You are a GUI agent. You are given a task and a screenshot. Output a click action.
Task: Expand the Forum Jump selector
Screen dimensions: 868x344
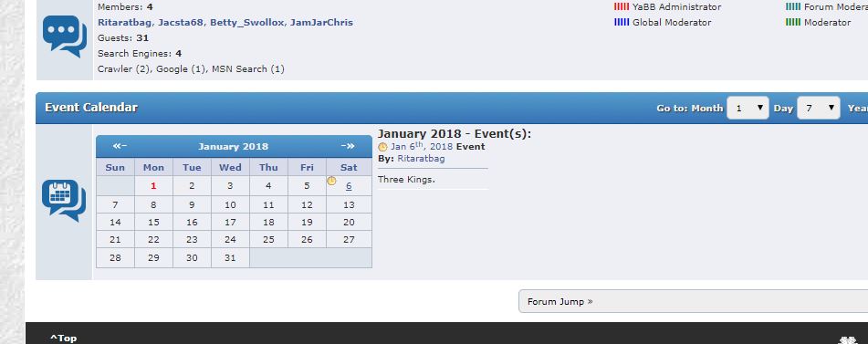[x=693, y=301]
